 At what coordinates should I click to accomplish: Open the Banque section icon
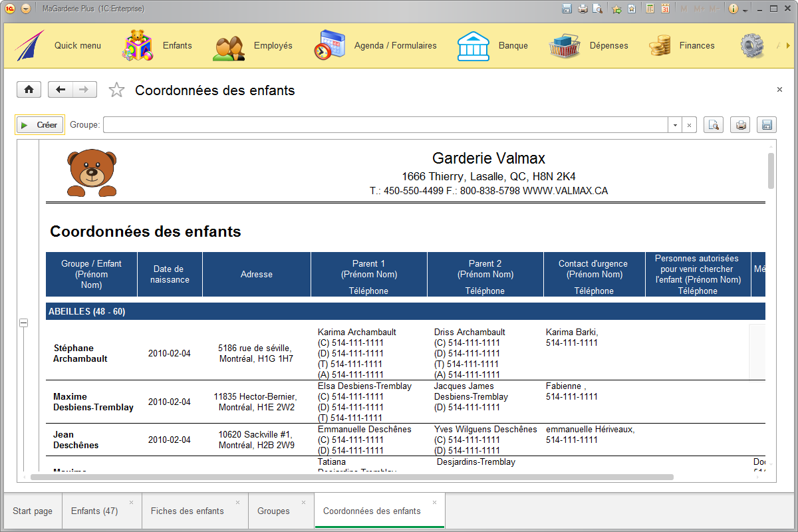(473, 45)
